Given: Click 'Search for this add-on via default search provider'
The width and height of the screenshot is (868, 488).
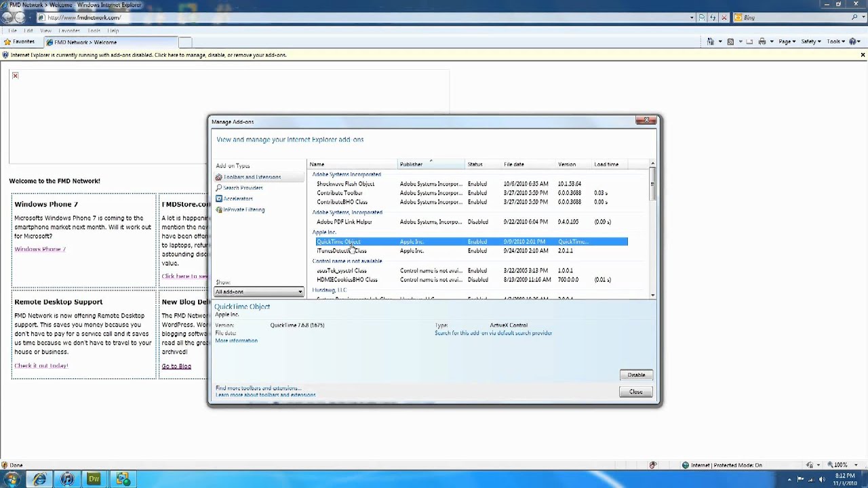Looking at the screenshot, I should (493, 333).
